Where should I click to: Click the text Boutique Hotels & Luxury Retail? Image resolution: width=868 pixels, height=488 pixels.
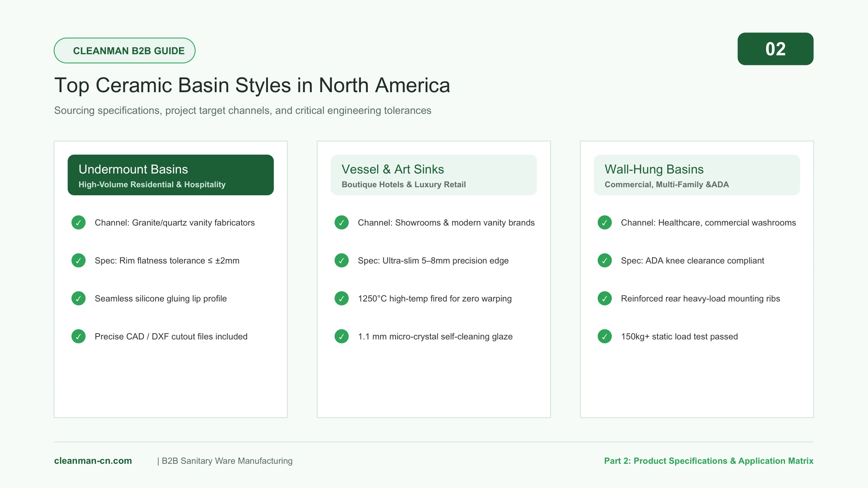(x=404, y=185)
